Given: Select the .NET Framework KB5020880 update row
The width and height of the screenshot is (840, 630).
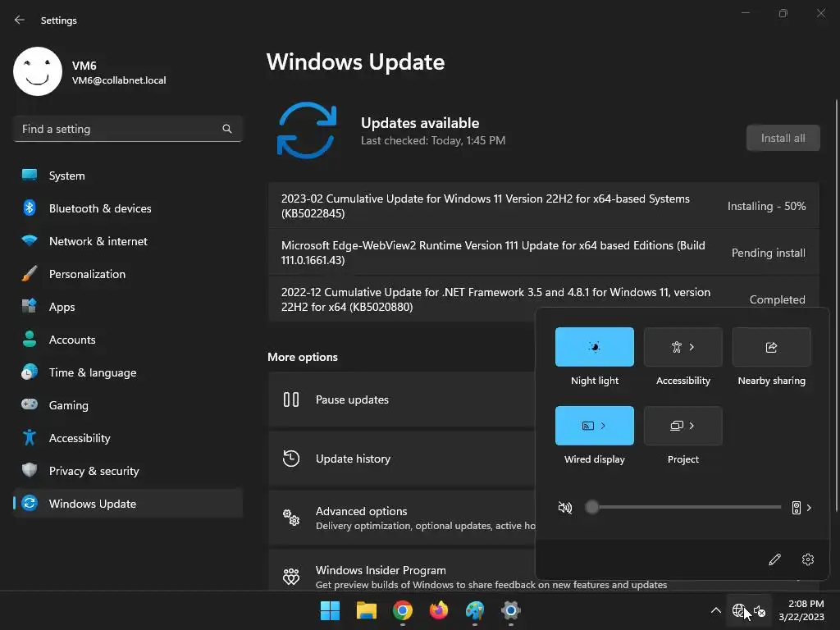Looking at the screenshot, I should pyautogui.click(x=543, y=299).
